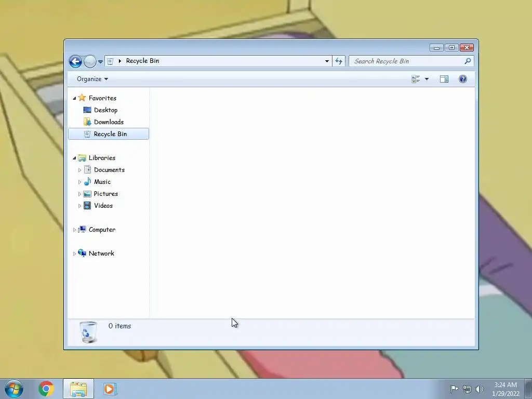Refresh the Recycle Bin view
The width and height of the screenshot is (532, 399).
(x=339, y=61)
